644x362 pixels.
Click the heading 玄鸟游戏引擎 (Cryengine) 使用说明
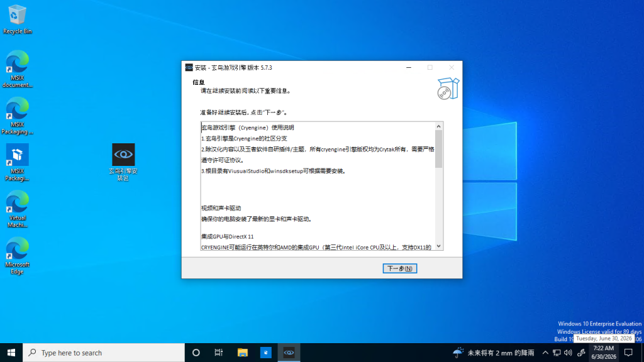[248, 128]
